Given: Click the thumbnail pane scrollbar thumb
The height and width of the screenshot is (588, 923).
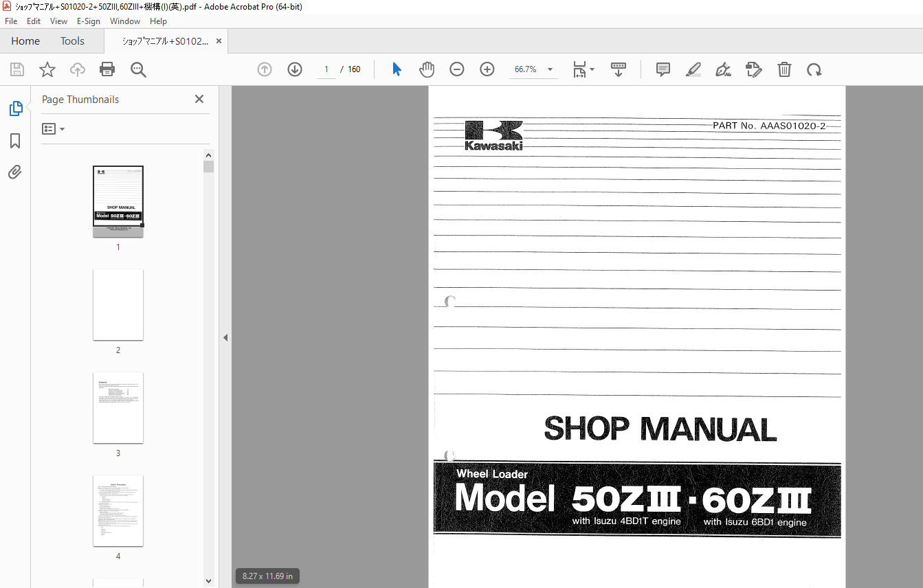Looking at the screenshot, I should [x=209, y=166].
